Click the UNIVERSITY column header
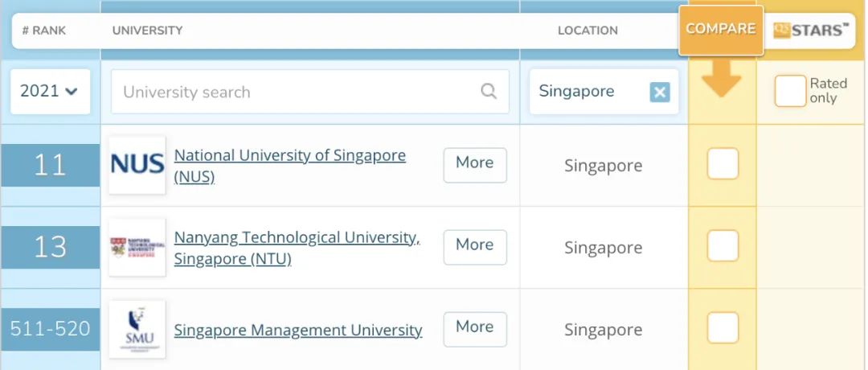 click(x=147, y=31)
